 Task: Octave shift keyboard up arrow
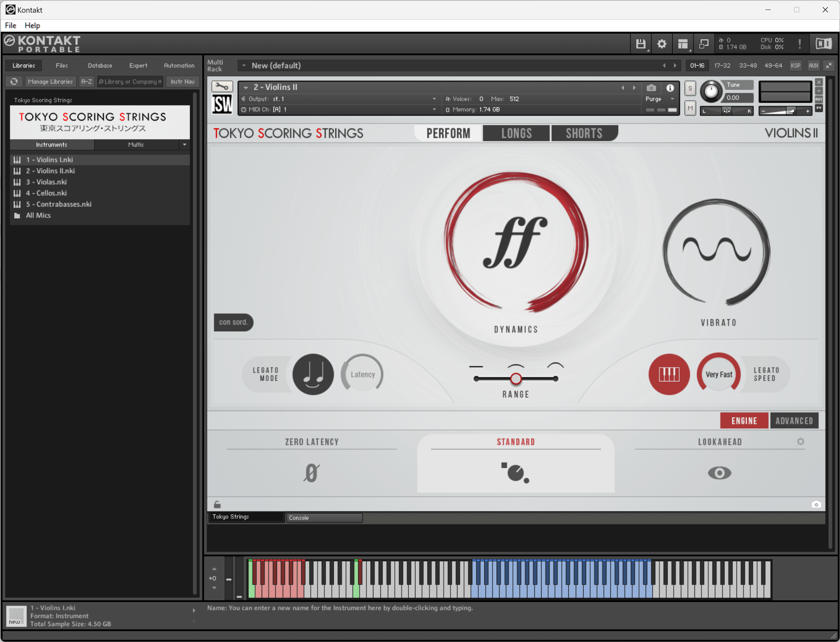(x=214, y=569)
